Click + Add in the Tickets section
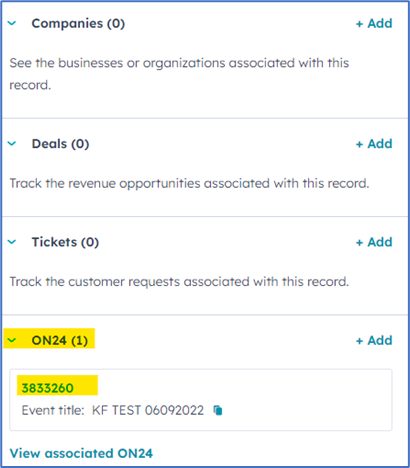The height and width of the screenshot is (468, 410). pos(374,242)
